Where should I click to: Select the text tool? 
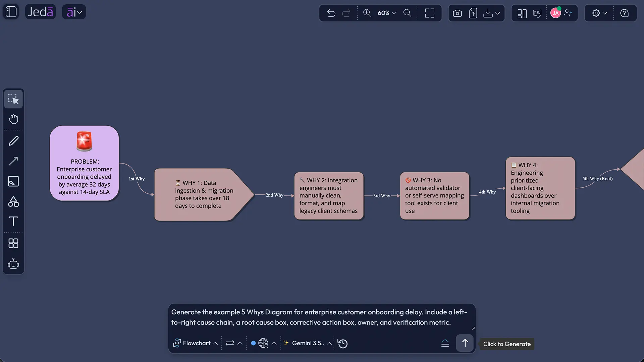coord(13,221)
